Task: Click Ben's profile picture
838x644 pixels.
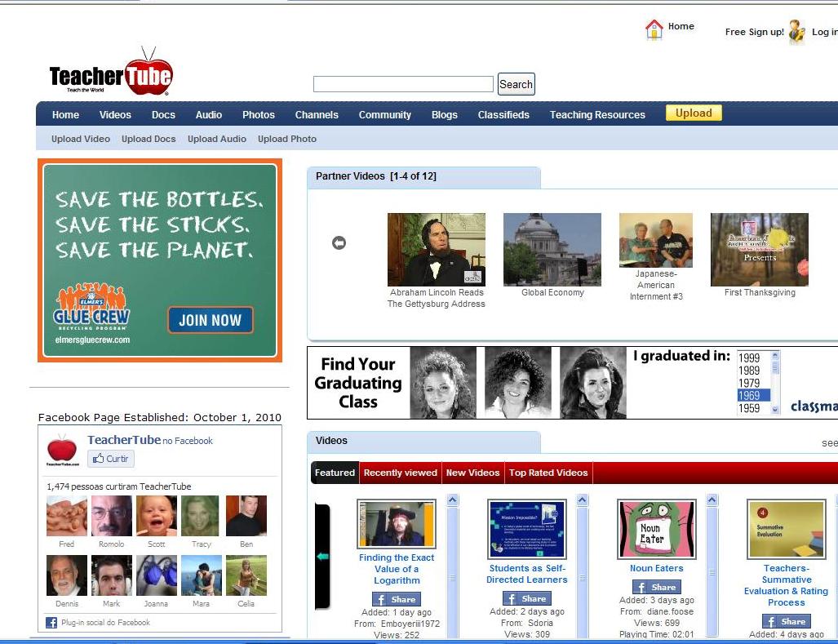Action: pyautogui.click(x=246, y=516)
